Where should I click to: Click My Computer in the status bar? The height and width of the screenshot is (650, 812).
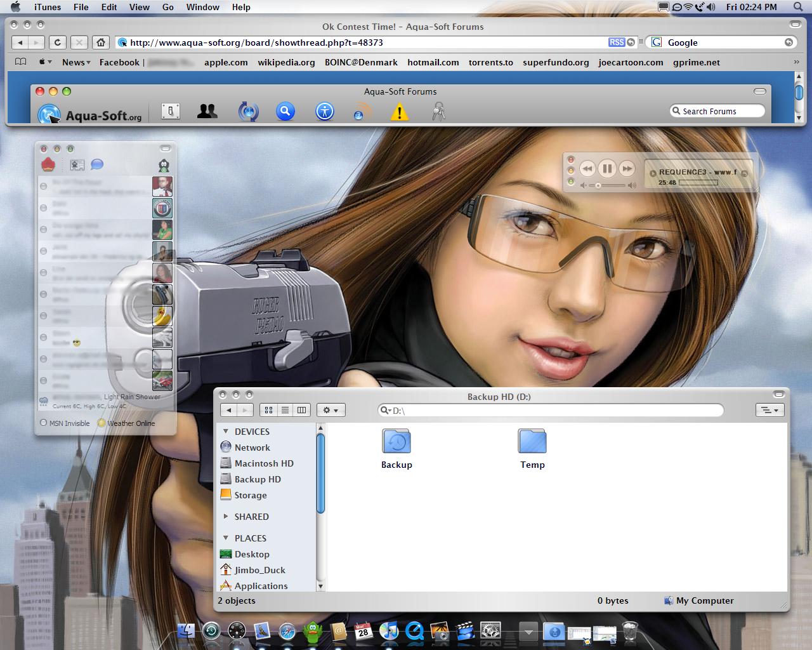click(698, 600)
